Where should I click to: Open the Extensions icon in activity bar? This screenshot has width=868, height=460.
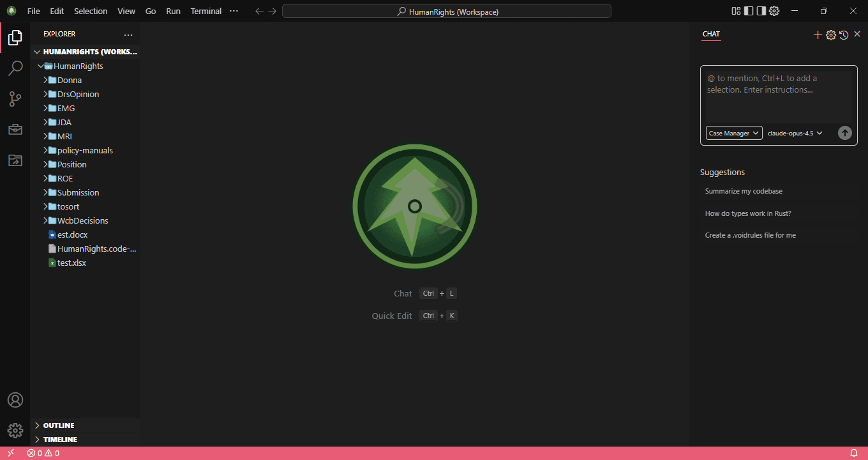coord(15,129)
